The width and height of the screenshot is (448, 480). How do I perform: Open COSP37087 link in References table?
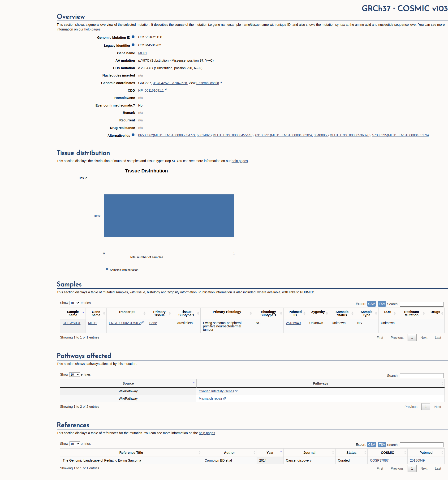(x=379, y=460)
